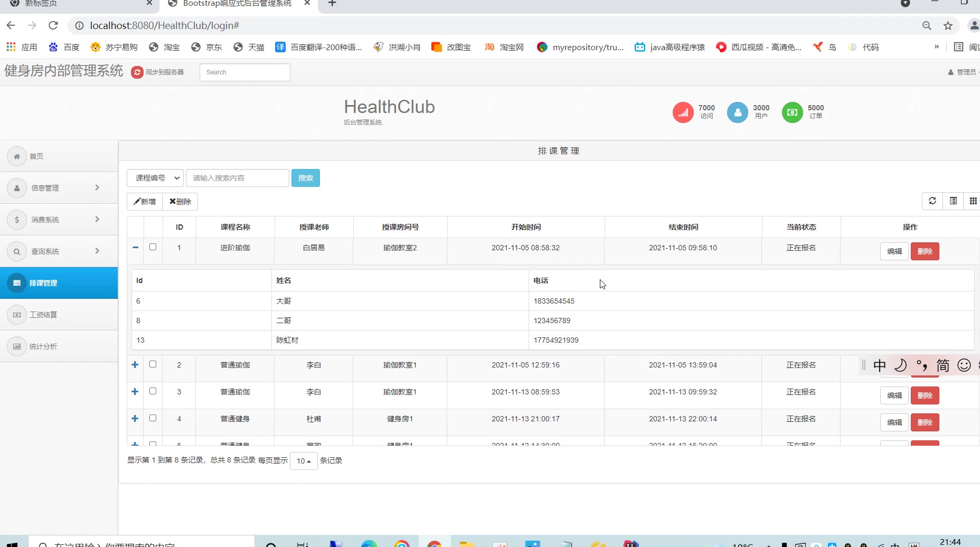Screen dimensions: 980x547
Task: Click the green orders stats icon
Action: point(792,112)
